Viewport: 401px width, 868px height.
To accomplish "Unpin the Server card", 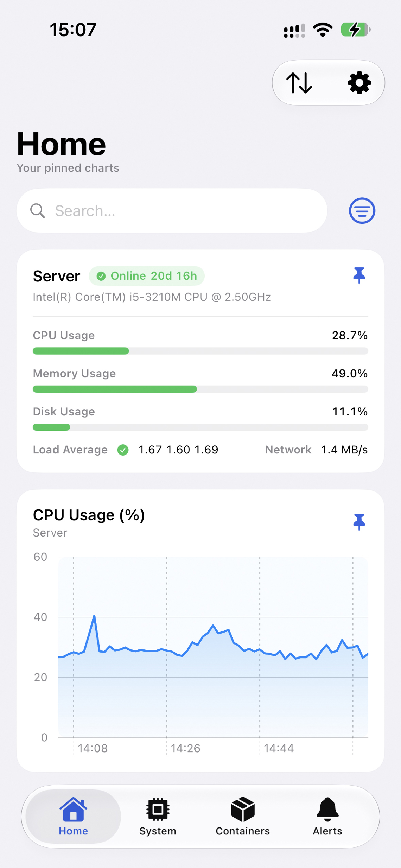I will click(x=359, y=276).
